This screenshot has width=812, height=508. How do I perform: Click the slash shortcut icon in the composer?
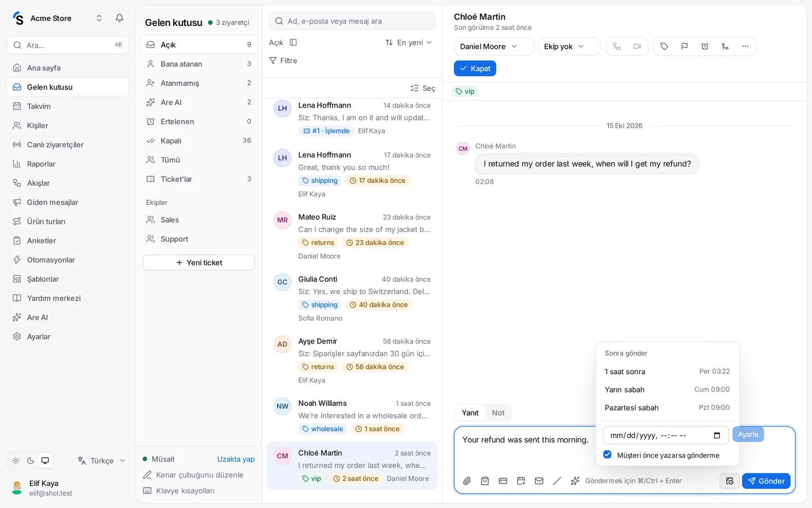coord(557,481)
